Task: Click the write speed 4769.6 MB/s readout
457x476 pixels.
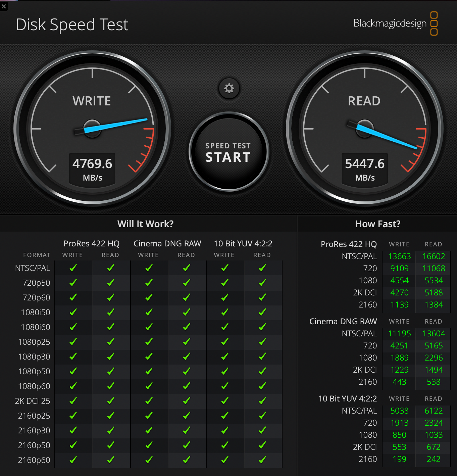Action: pos(92,169)
